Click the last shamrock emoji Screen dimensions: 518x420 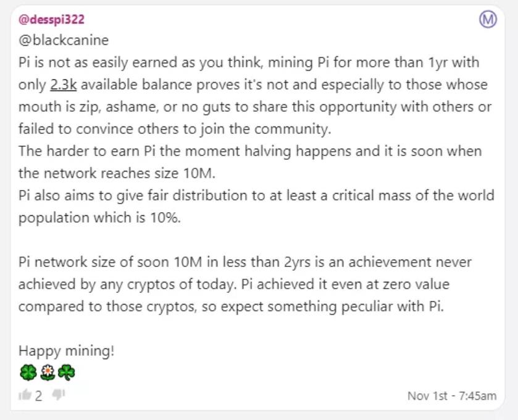coord(67,373)
